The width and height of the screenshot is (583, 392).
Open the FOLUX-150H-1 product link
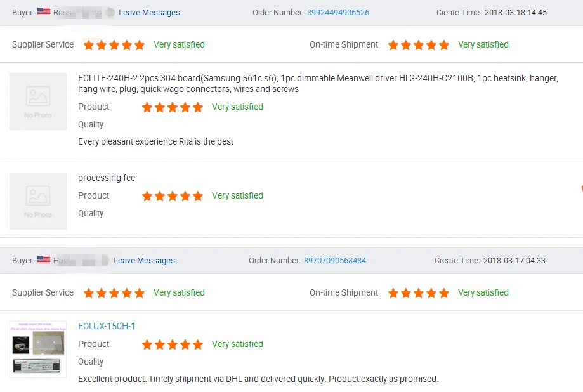(107, 326)
